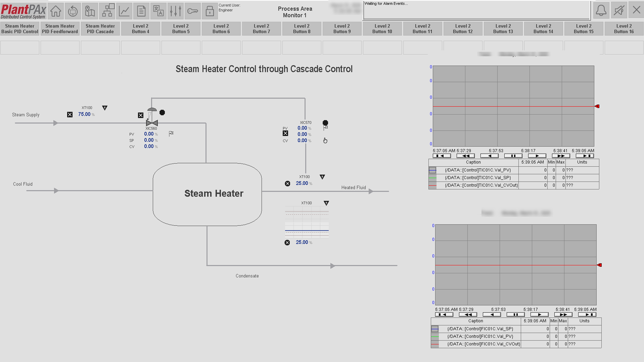Select TIC01C.Val_PV pen color swatch
The image size is (644, 362).
433,170
